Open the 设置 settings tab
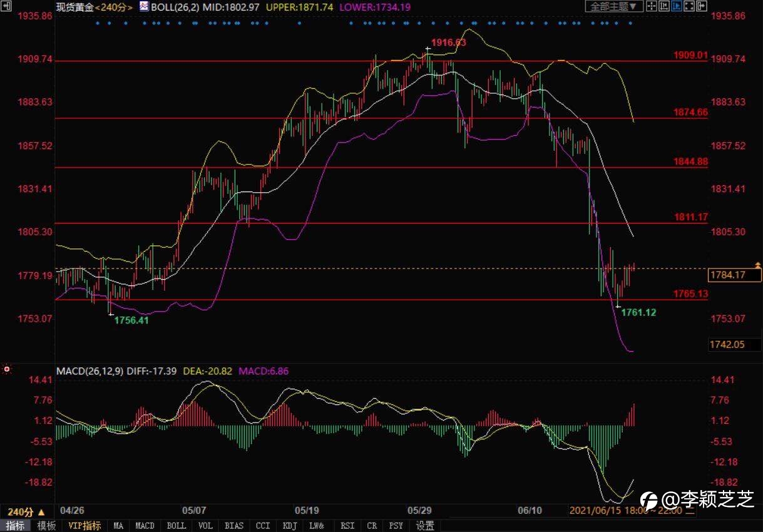This screenshot has height=532, width=763. pyautogui.click(x=425, y=526)
